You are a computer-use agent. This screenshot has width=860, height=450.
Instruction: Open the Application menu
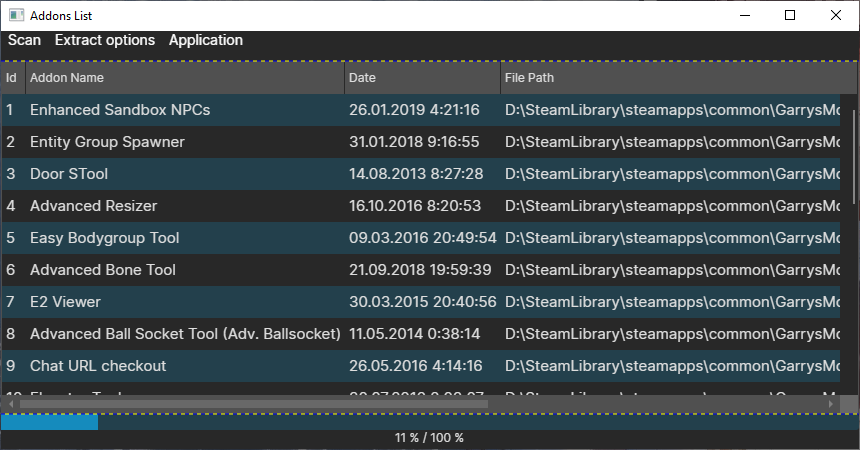tap(206, 40)
